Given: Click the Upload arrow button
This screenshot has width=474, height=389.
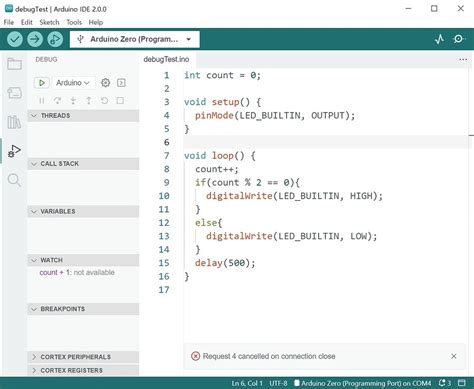Looking at the screenshot, I should pyautogui.click(x=35, y=39).
